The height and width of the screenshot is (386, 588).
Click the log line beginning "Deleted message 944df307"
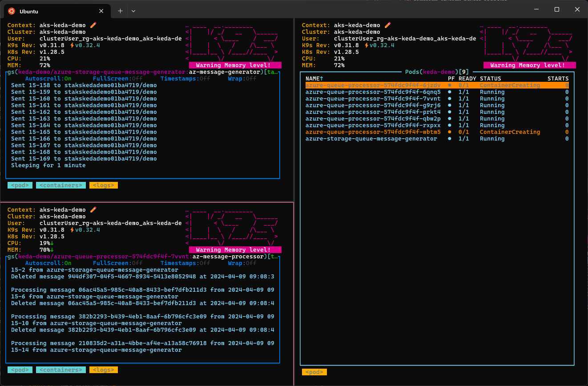[143, 277]
